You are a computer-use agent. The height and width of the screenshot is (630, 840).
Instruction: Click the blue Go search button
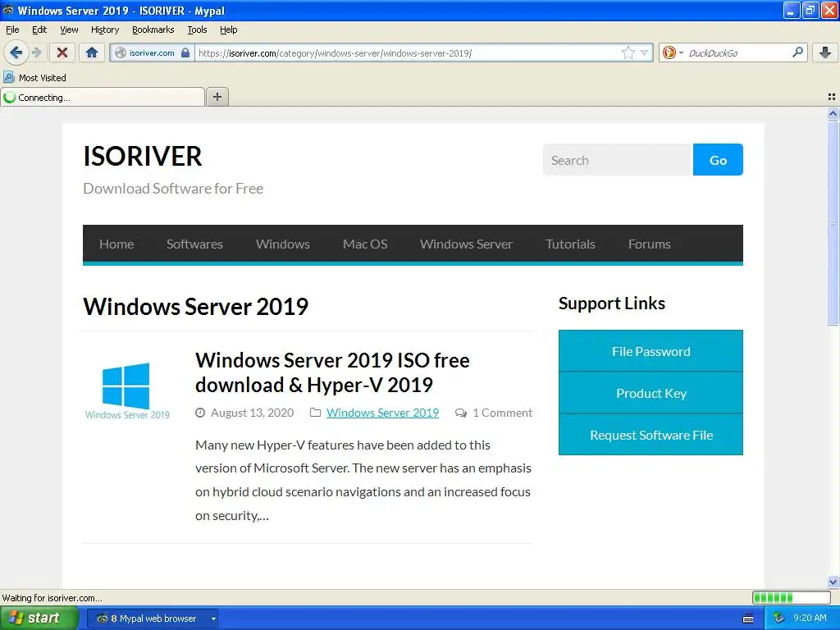coord(718,160)
